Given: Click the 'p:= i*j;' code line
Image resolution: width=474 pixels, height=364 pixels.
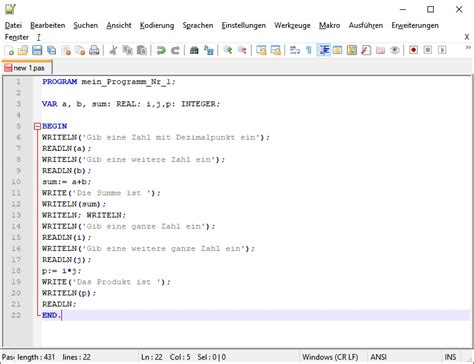Looking at the screenshot, I should [x=61, y=271].
